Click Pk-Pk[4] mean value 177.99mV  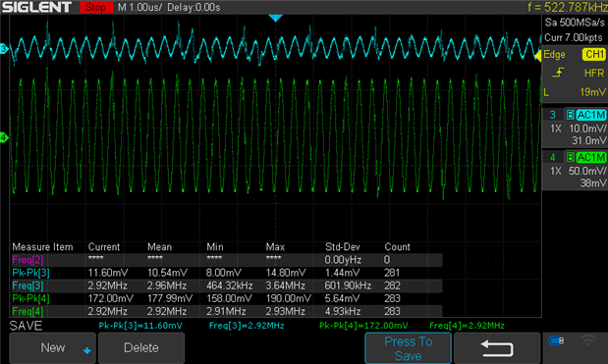170,298
